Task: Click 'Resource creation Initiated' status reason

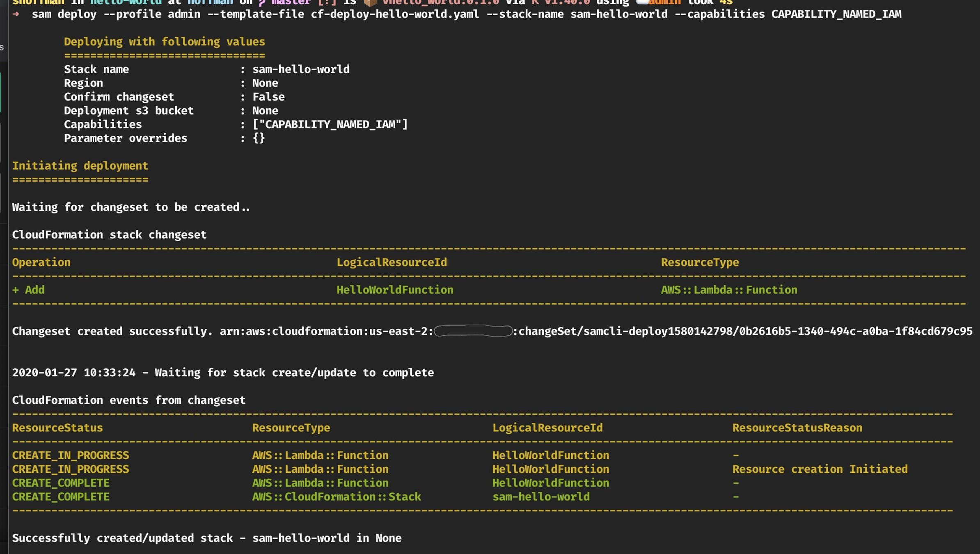Action: pyautogui.click(x=820, y=469)
